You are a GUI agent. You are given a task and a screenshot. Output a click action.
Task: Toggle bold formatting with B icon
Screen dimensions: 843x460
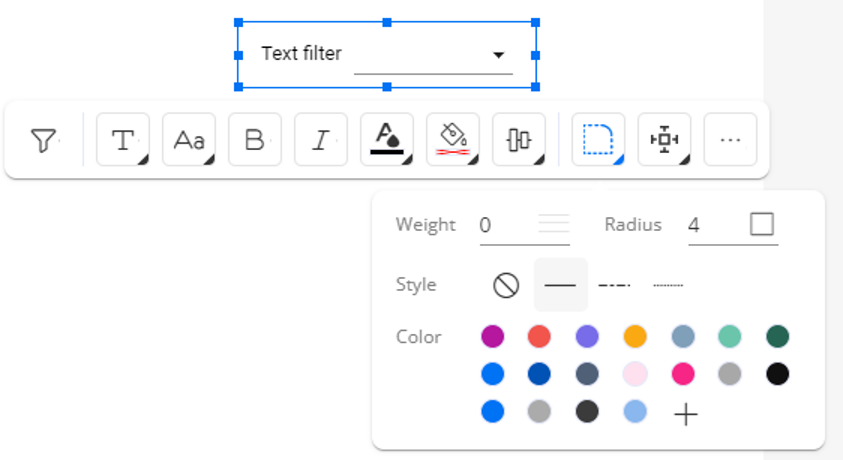tap(255, 140)
